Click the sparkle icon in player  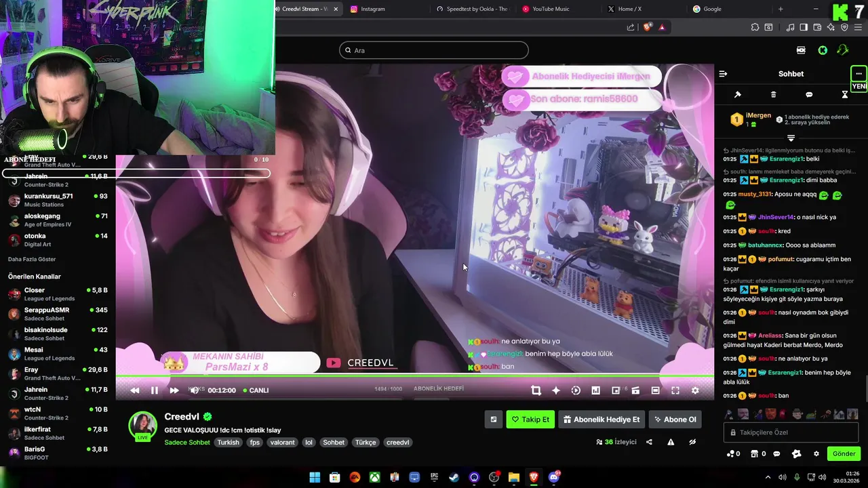pos(556,390)
